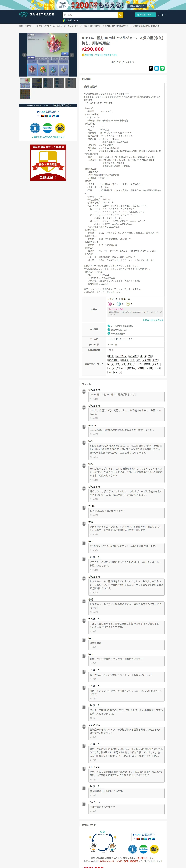Click the 人気の星 keyword tag
Screen dimensions: 186x868
tap(146, 360)
